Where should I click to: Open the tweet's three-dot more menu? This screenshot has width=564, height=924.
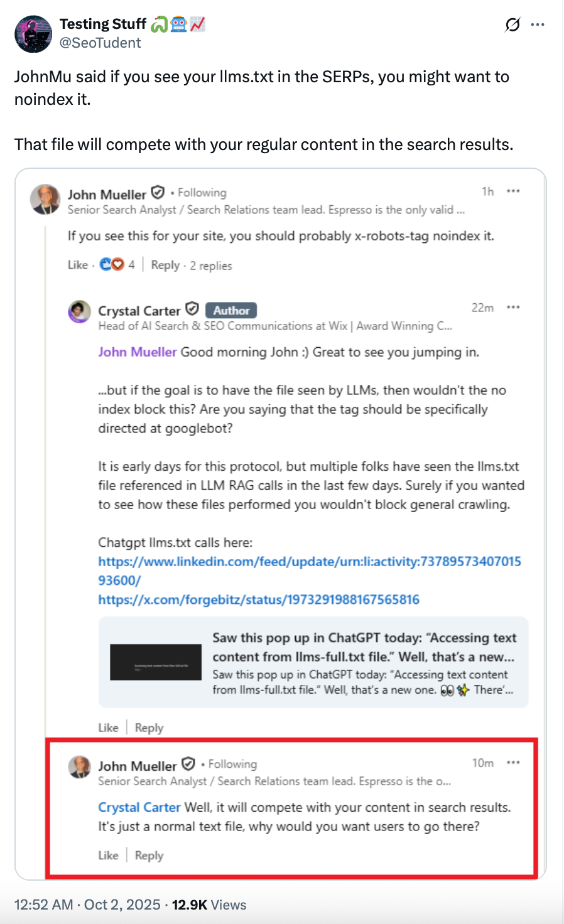(x=538, y=25)
